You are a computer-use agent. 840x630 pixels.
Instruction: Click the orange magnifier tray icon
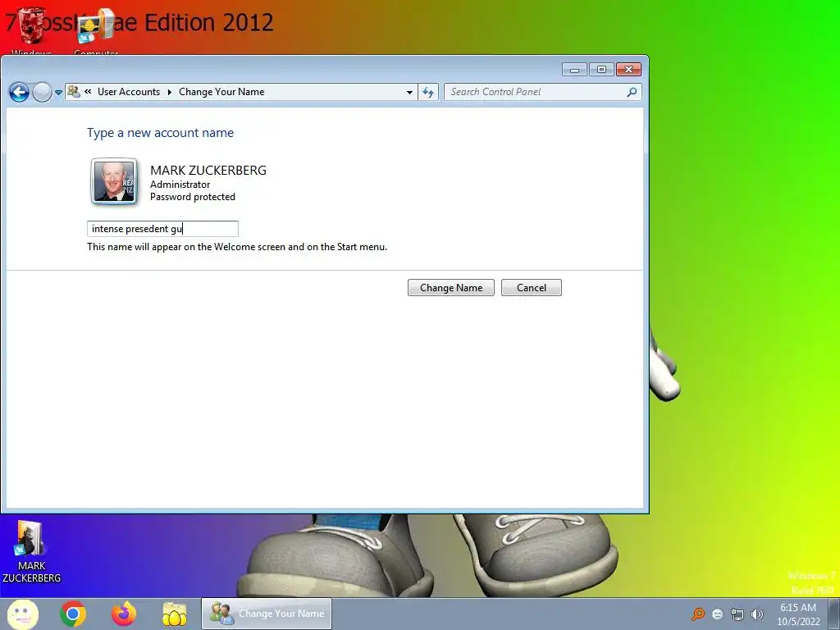tap(698, 614)
